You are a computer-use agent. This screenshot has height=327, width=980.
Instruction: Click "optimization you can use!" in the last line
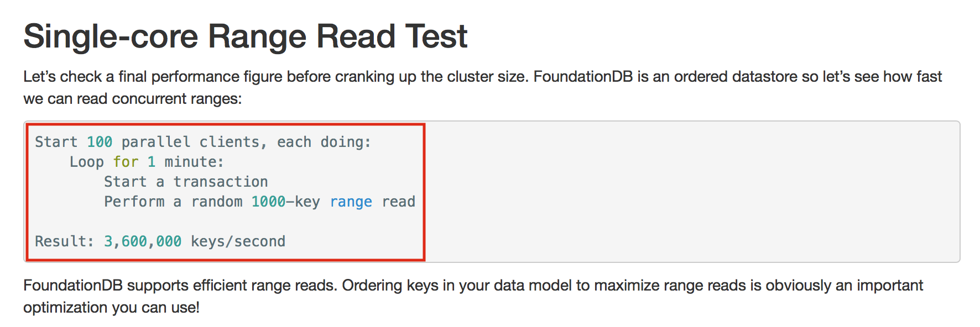[x=111, y=308]
